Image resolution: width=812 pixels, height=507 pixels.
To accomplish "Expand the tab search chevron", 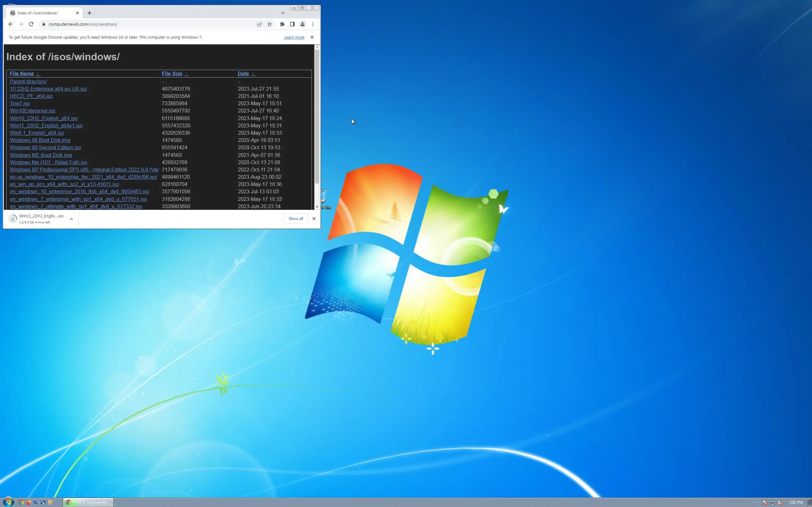I will pos(283,13).
